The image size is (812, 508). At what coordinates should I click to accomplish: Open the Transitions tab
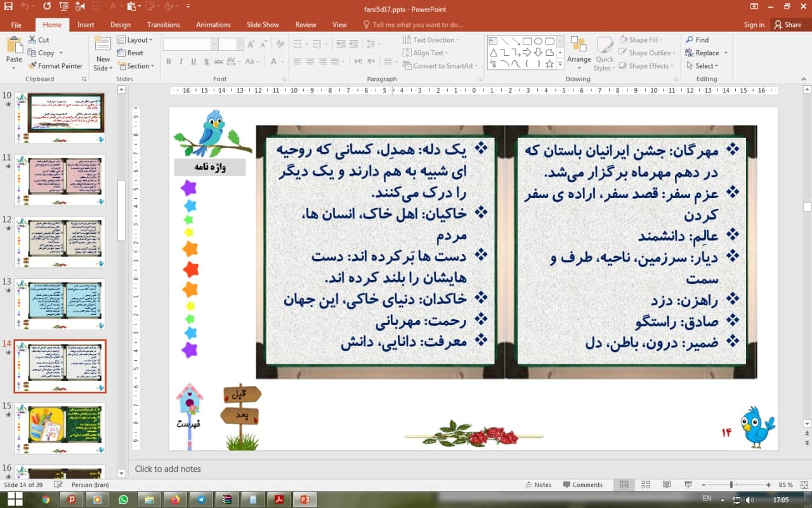pyautogui.click(x=163, y=25)
